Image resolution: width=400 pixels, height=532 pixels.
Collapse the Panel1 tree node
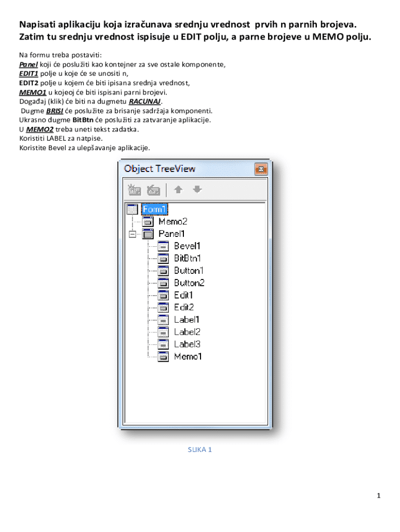coord(132,234)
